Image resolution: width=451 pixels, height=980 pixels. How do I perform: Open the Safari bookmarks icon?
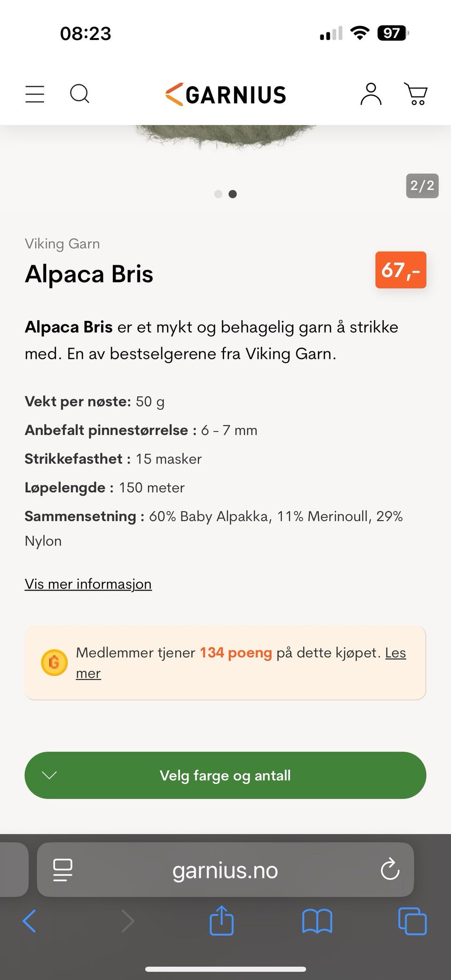click(317, 921)
